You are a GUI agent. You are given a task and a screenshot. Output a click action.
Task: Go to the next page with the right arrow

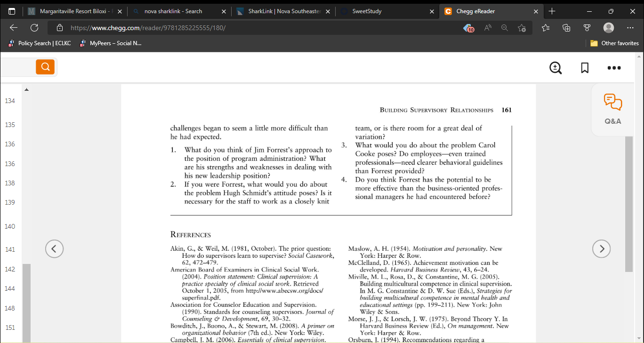coord(601,248)
